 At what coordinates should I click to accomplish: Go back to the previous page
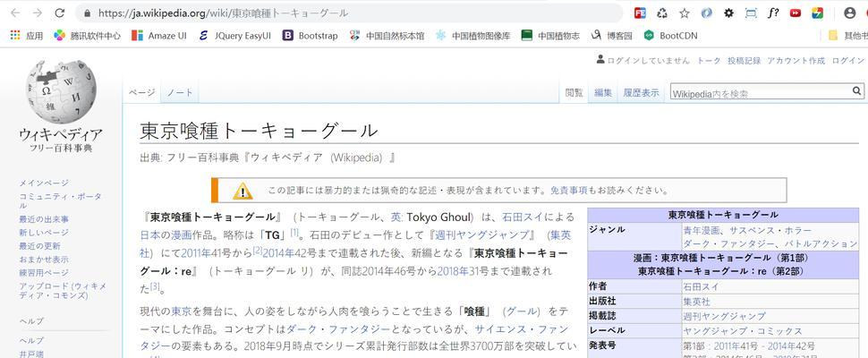coord(15,13)
